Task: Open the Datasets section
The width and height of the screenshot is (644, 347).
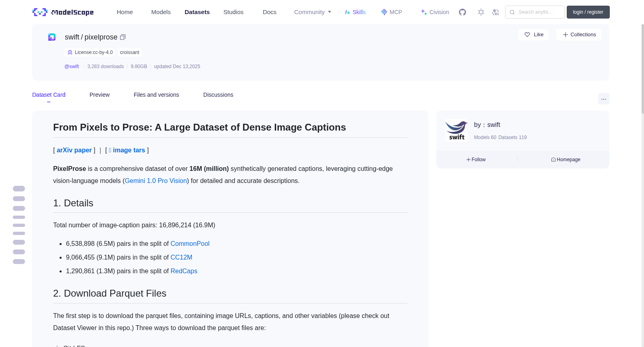Action: click(197, 12)
